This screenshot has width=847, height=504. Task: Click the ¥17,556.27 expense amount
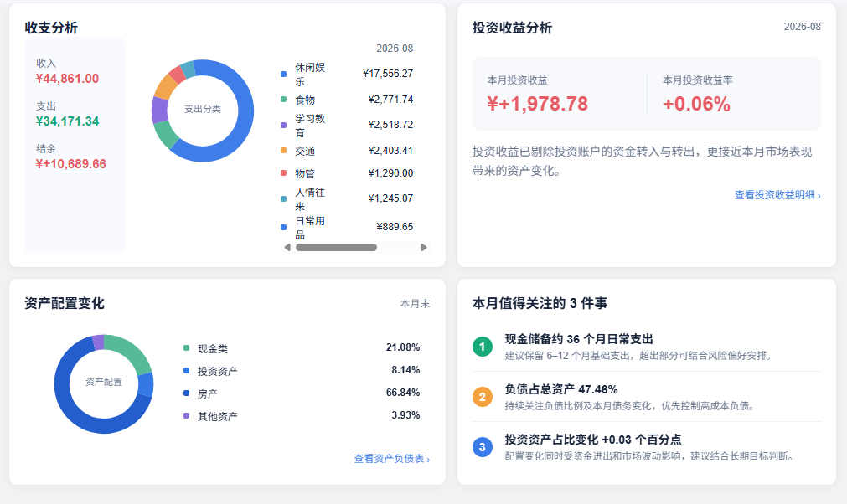coord(388,74)
